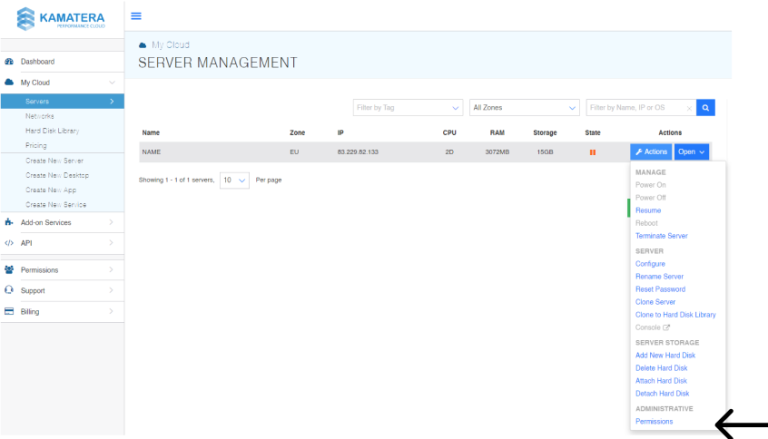The height and width of the screenshot is (439, 768).
Task: Click the Actions button
Action: [651, 152]
